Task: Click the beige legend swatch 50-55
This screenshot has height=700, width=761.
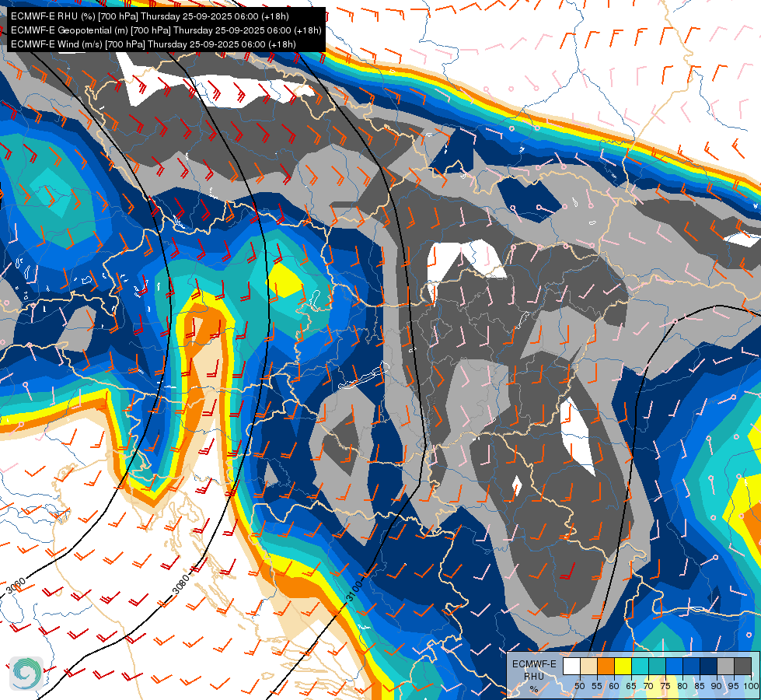Action: [588, 666]
